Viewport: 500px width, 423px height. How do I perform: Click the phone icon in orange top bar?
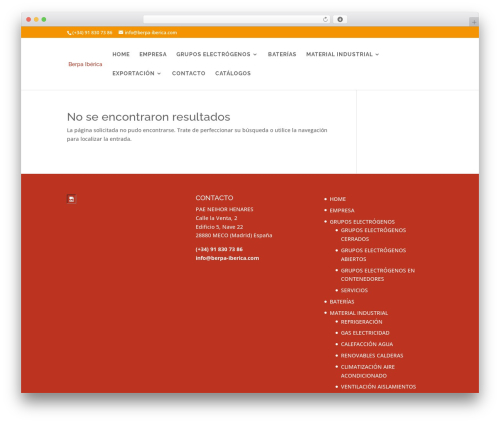[69, 33]
